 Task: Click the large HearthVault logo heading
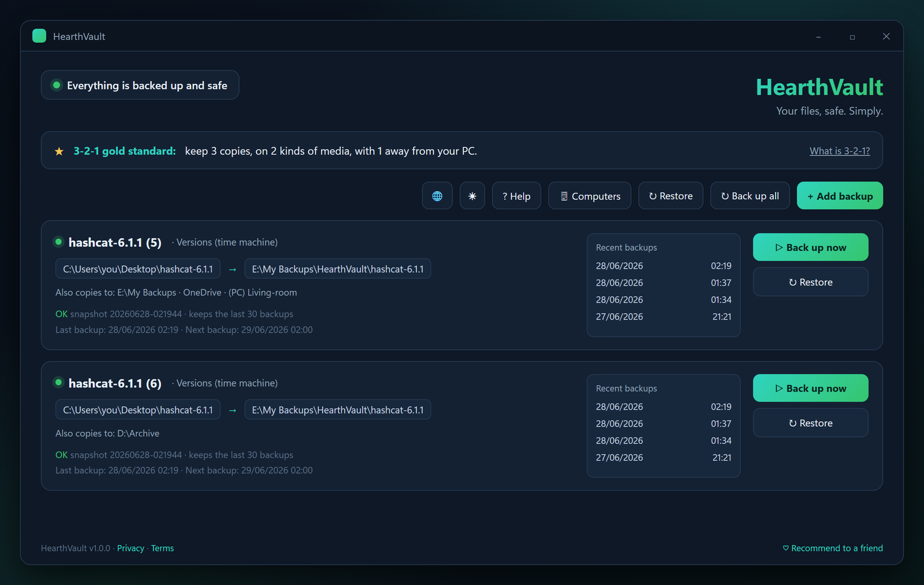point(819,87)
